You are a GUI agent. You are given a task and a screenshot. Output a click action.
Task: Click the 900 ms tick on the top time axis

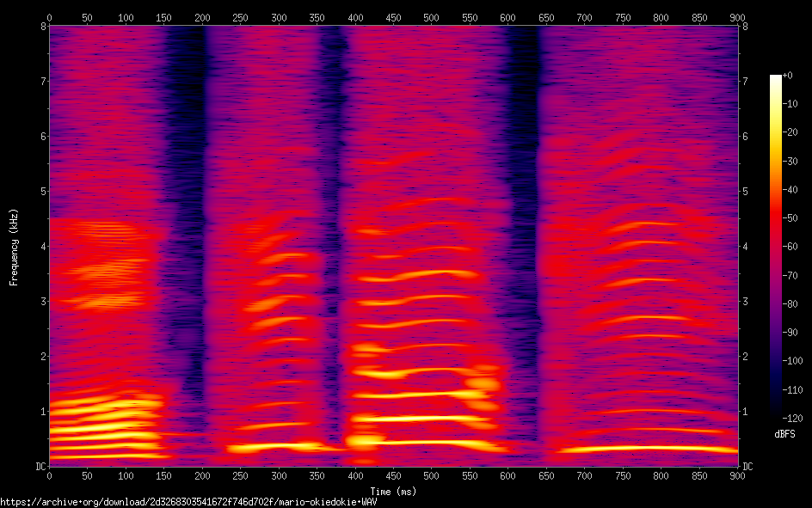(x=737, y=16)
